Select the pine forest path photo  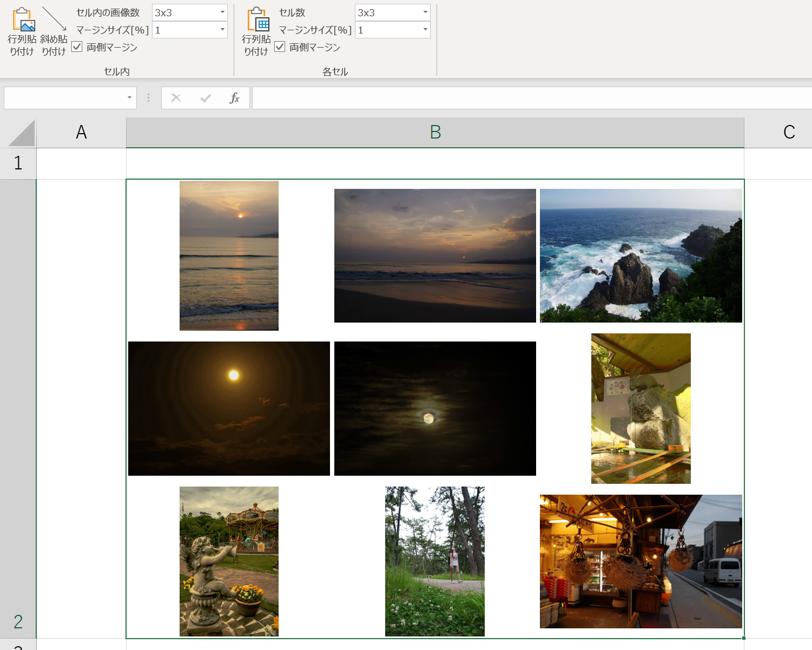coord(435,561)
